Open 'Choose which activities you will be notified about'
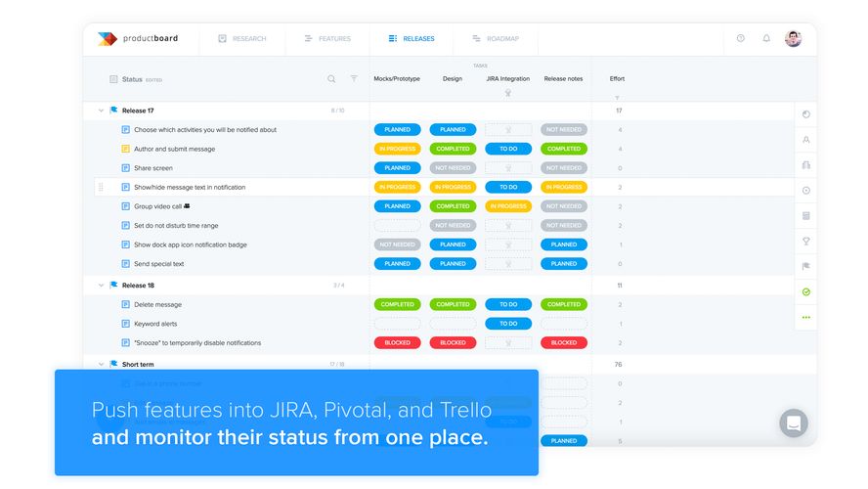868x489 pixels. [x=205, y=130]
